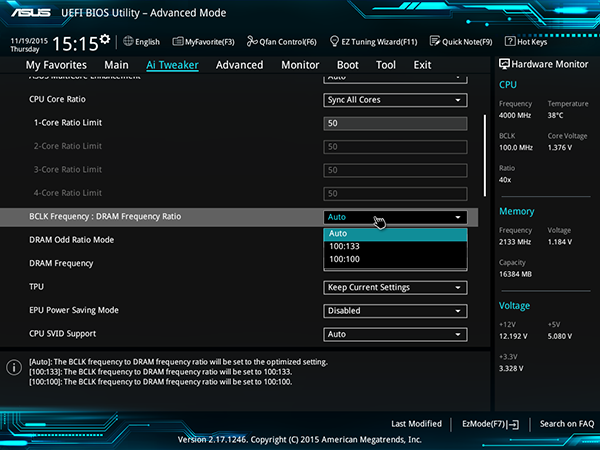Click the 15:15 system clock
This screenshot has width=600, height=450.
(75, 44)
